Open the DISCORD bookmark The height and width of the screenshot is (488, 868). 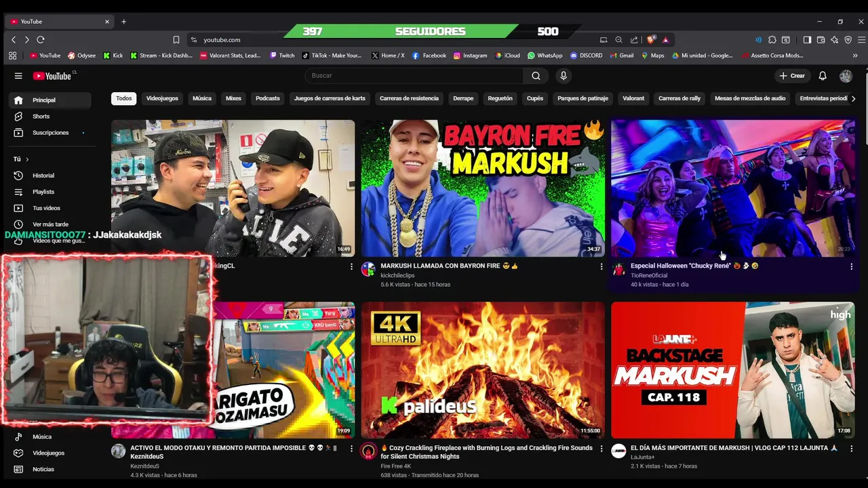pos(586,56)
